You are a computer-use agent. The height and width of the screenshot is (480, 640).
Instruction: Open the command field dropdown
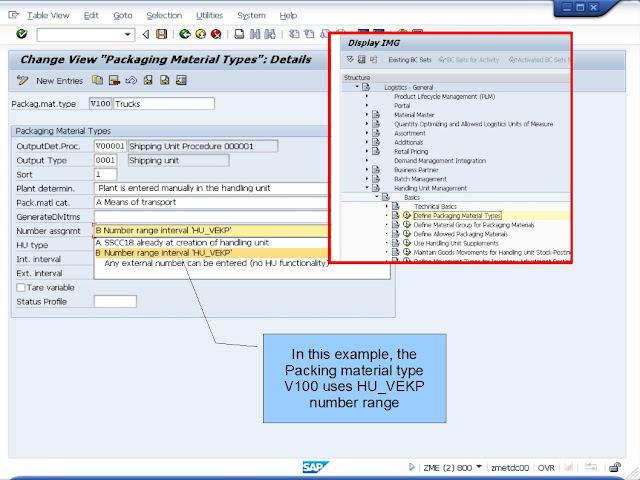(x=128, y=35)
